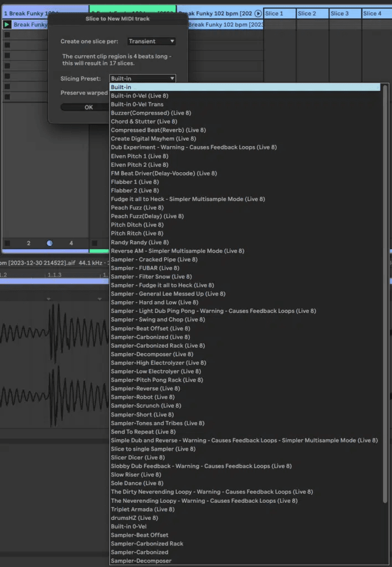This screenshot has width=392, height=567.
Task: Select Sampler-High Electrolyzer (Live 8)
Action: coord(245,363)
